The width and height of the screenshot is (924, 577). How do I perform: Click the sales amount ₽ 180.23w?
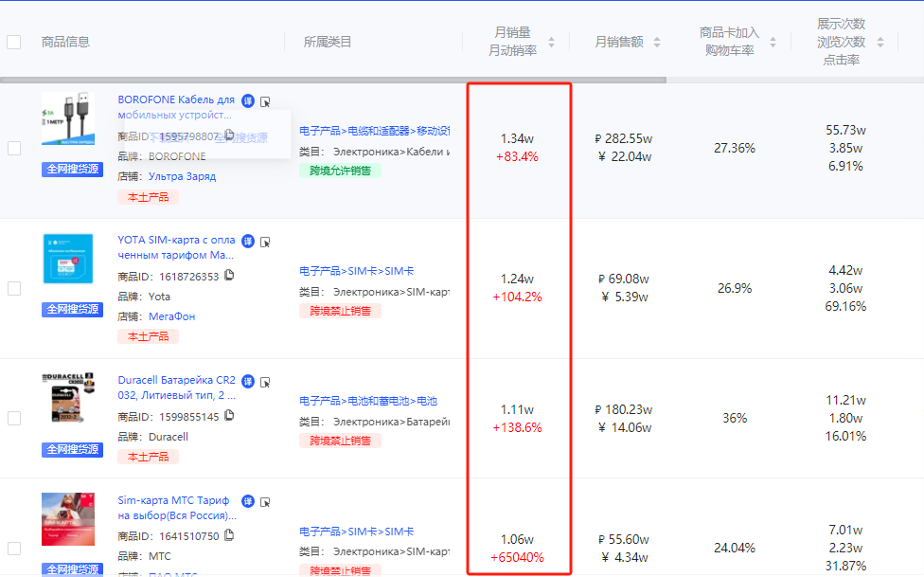(624, 409)
